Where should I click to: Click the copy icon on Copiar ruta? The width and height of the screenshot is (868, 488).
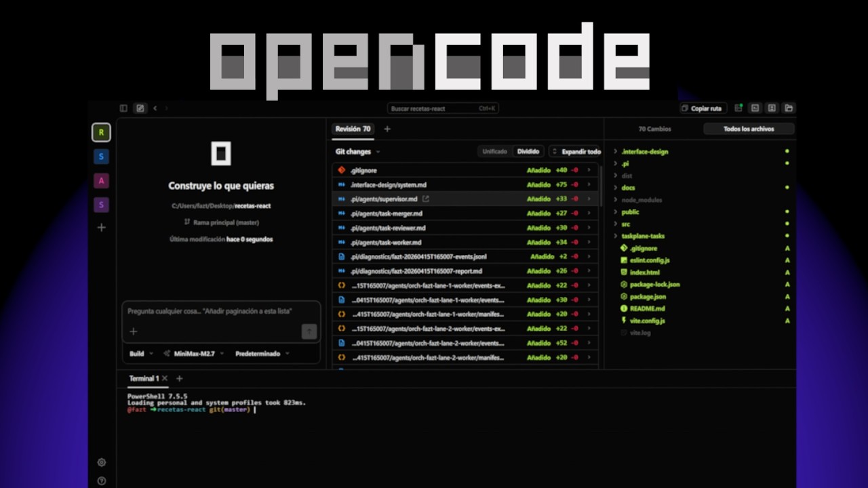(x=686, y=108)
